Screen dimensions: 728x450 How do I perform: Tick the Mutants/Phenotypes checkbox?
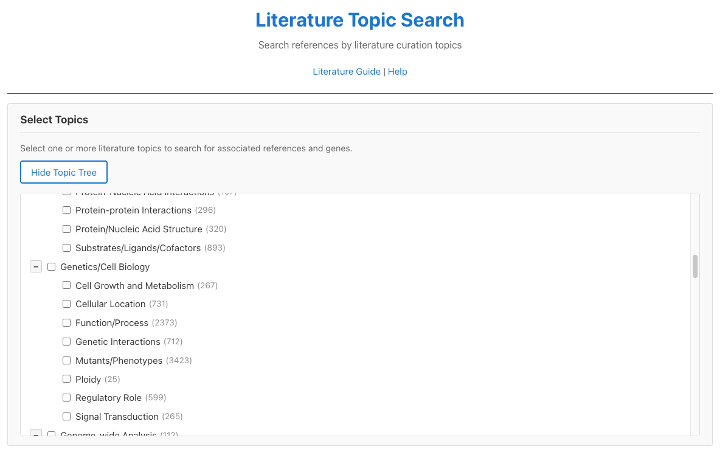coord(67,361)
